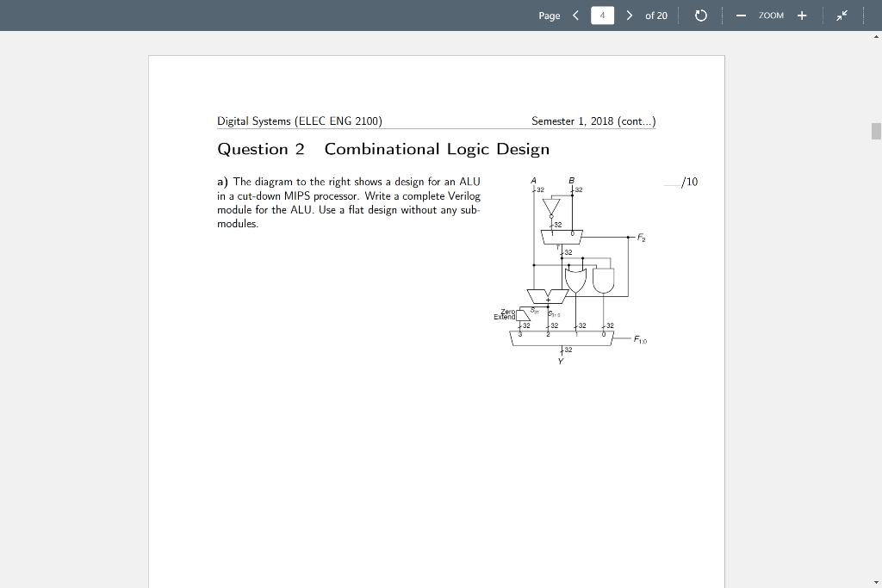Select the Question 2 heading text
Screen dimensions: 882x588
coord(383,149)
